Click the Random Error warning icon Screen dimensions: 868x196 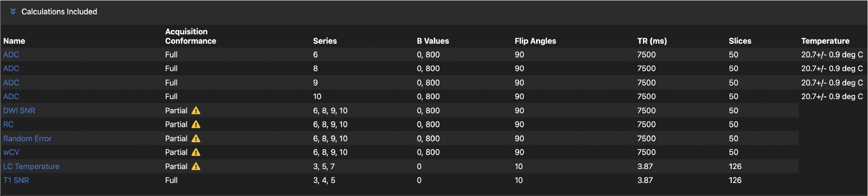click(x=196, y=139)
